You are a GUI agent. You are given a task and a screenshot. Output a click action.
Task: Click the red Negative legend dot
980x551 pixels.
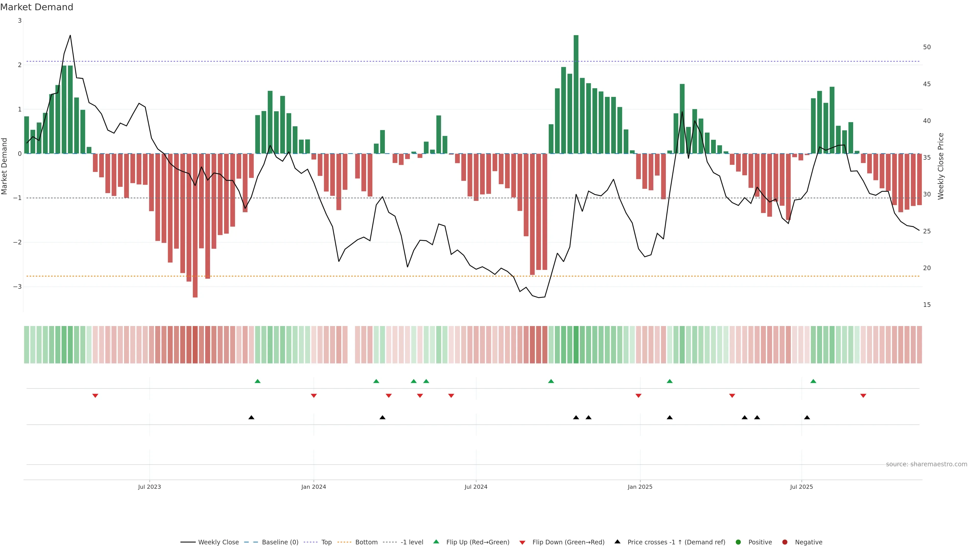pos(785,542)
